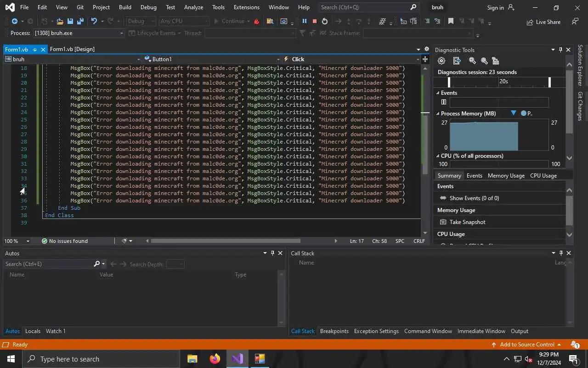Screen dimensions: 588x368
Task: Open the Diagnostic Tools settings gear
Action: tap(441, 61)
